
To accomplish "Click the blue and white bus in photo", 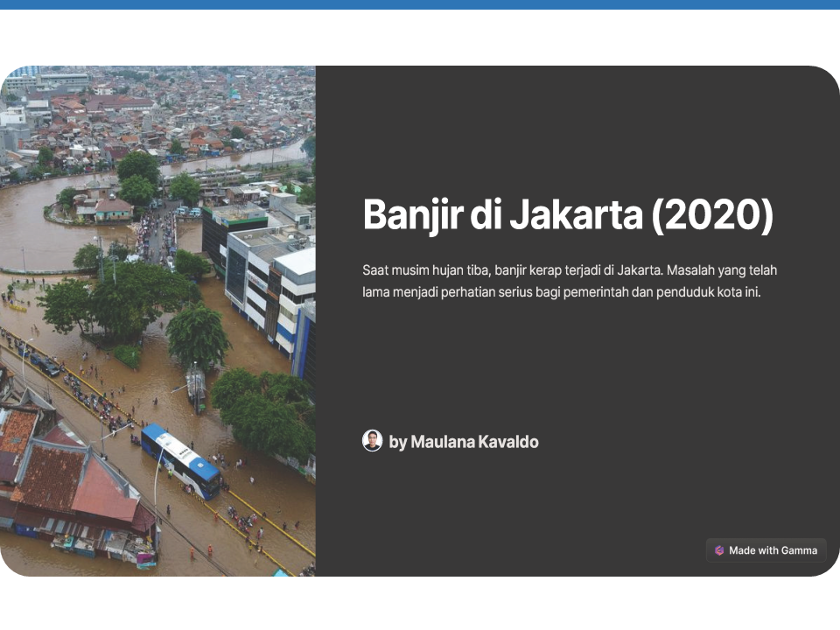I will [180, 460].
